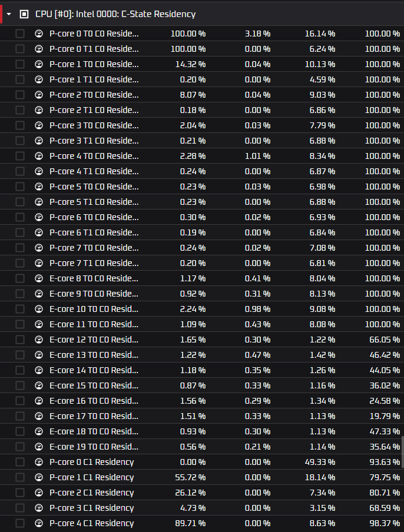Screen dimensions: 404x532
Task: Click the 24.58 % maximum of E-core 16
Action: click(x=385, y=401)
